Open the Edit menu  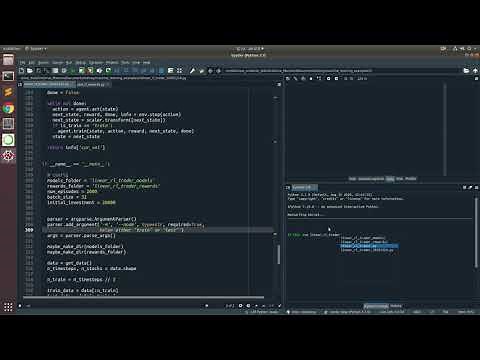[31, 63]
